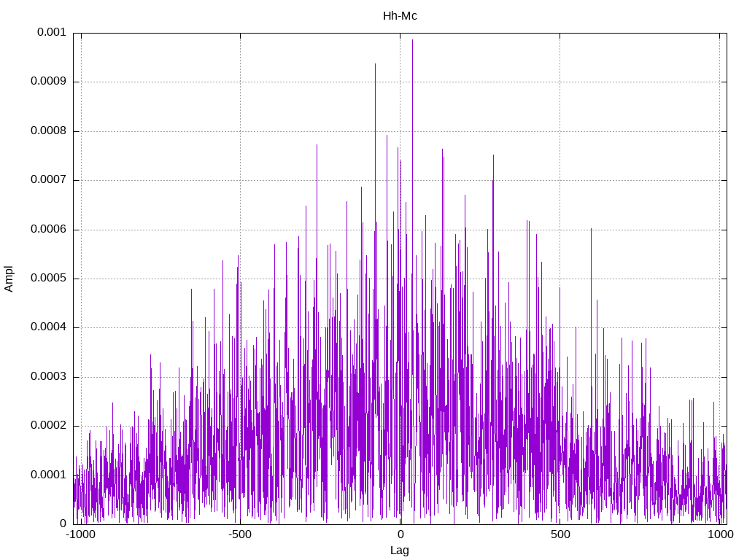
Task: Click the 0.0005 y-axis value
Action: click(48, 279)
